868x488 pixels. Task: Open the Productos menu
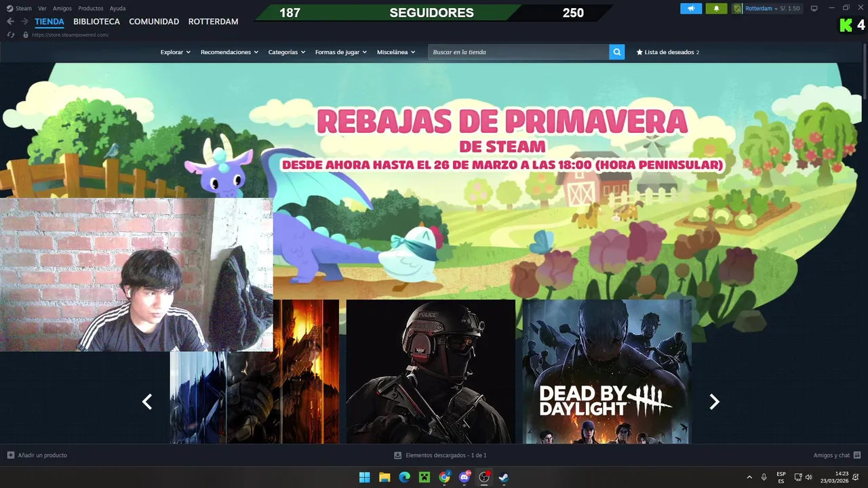tap(91, 8)
